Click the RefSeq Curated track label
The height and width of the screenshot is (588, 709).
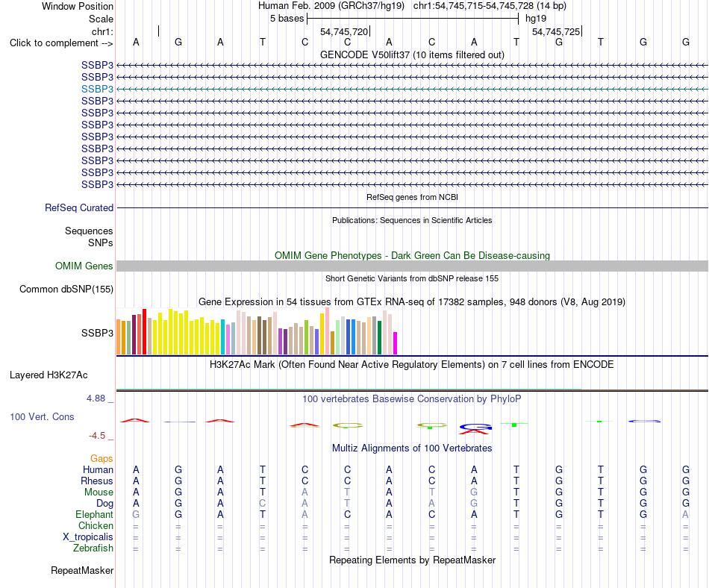click(x=79, y=208)
